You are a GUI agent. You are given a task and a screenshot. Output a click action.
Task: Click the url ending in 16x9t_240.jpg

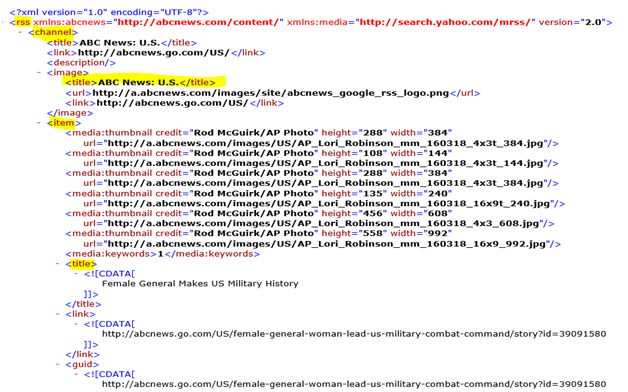pos(324,203)
